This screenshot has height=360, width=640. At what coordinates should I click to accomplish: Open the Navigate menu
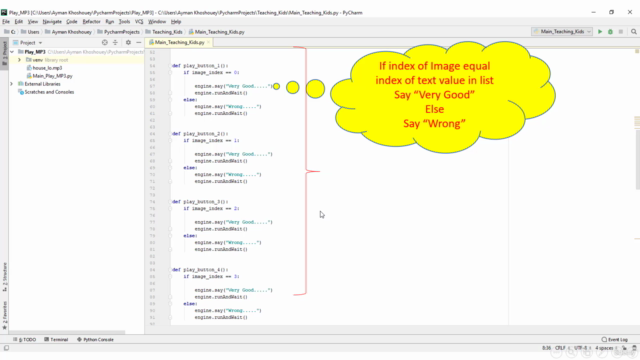pyautogui.click(x=52, y=22)
